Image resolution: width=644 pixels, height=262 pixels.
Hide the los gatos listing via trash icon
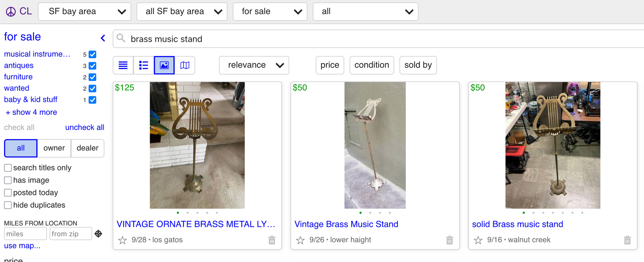click(x=271, y=240)
